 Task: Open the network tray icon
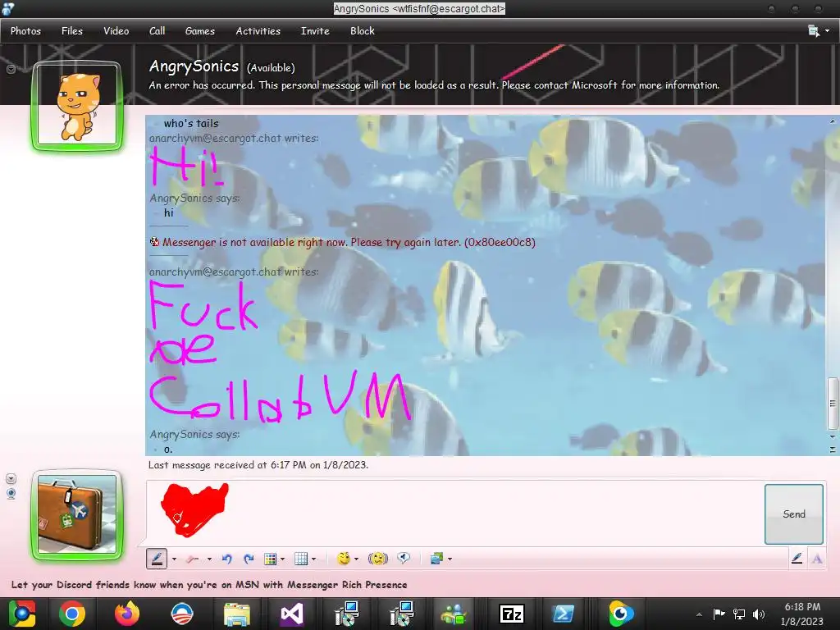[739, 614]
